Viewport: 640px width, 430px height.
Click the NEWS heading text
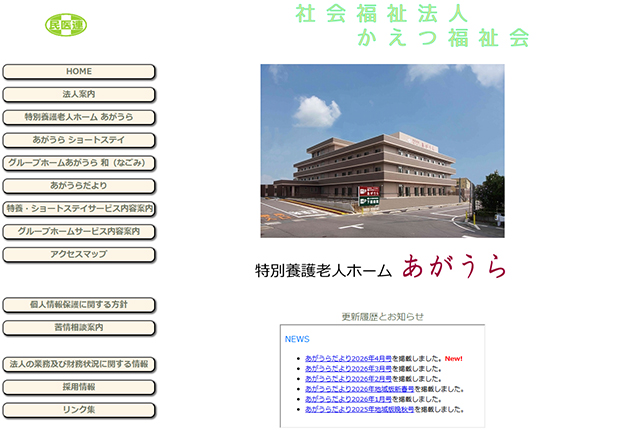point(297,339)
